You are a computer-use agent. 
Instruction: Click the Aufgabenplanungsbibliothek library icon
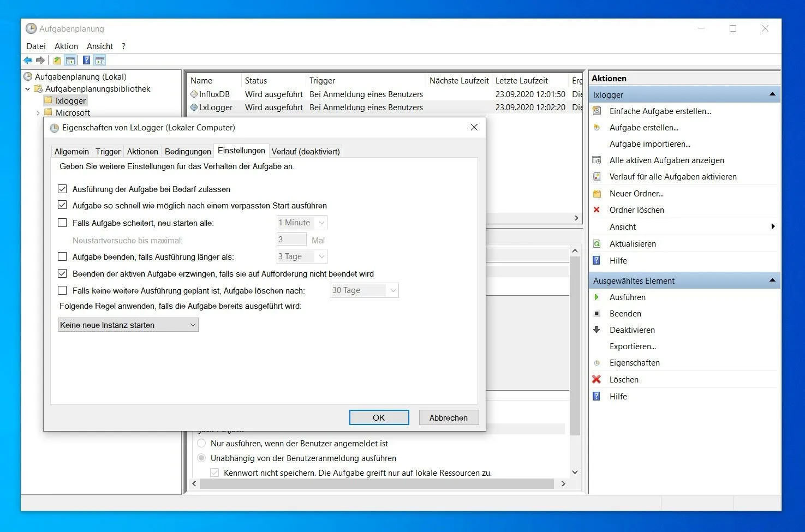[38, 88]
